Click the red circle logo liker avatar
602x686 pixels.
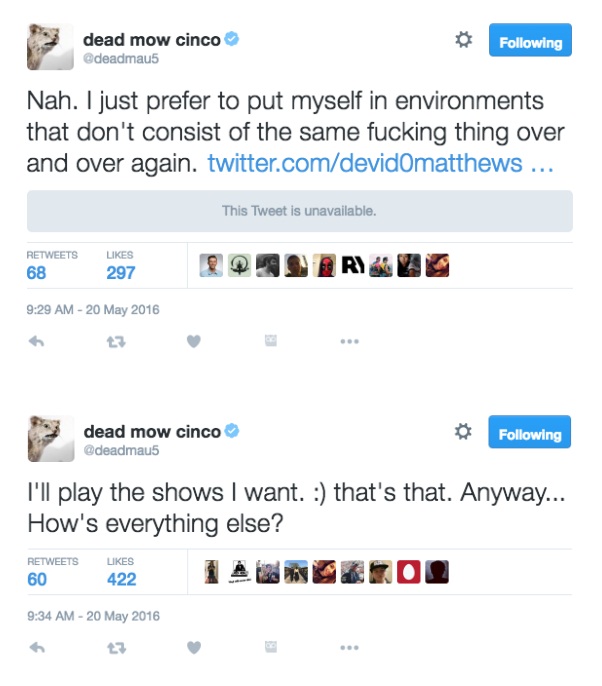tap(409, 572)
